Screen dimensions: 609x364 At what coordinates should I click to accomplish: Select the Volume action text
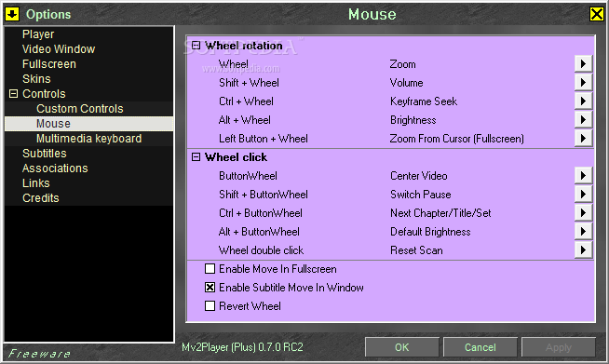[x=407, y=83]
